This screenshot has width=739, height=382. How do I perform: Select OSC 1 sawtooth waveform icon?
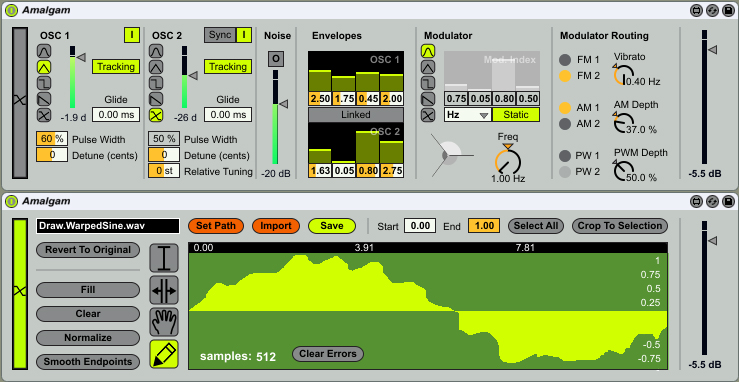tap(44, 99)
